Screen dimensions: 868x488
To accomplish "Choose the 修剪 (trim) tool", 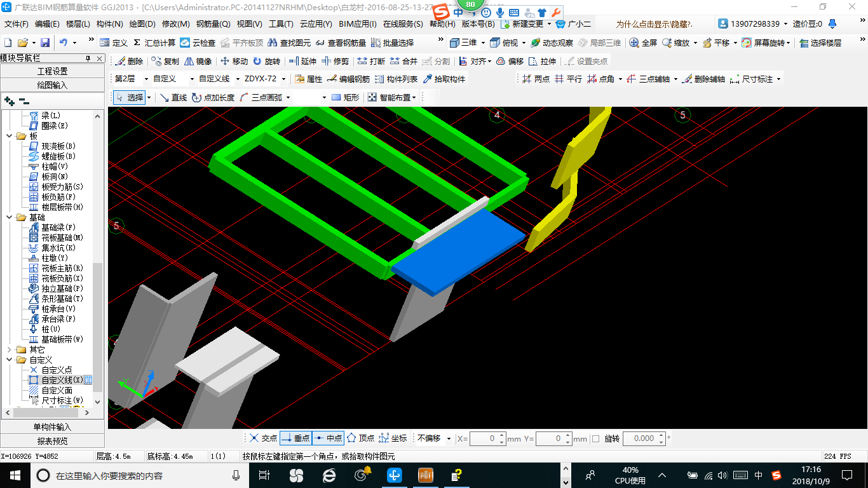I will (x=335, y=62).
